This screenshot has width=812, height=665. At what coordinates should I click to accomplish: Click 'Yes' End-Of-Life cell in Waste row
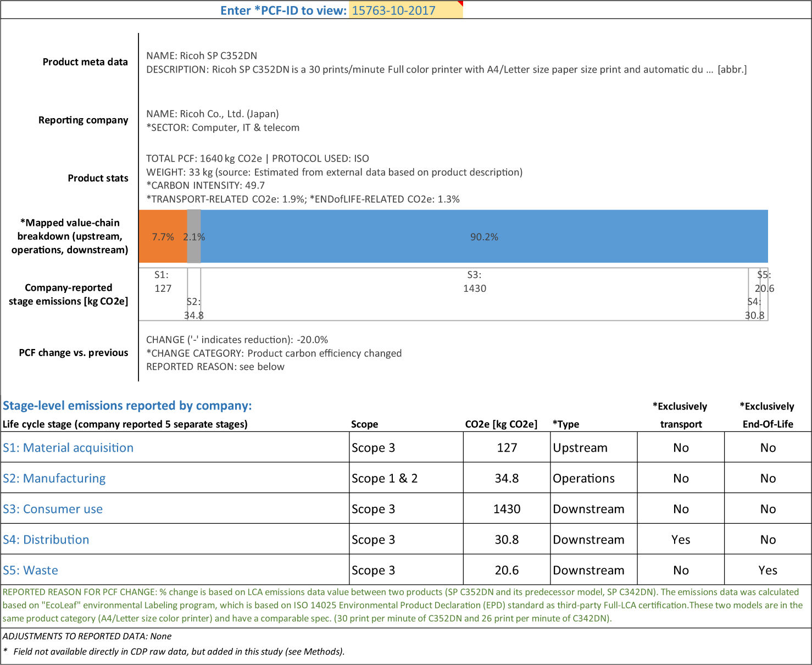pos(767,570)
